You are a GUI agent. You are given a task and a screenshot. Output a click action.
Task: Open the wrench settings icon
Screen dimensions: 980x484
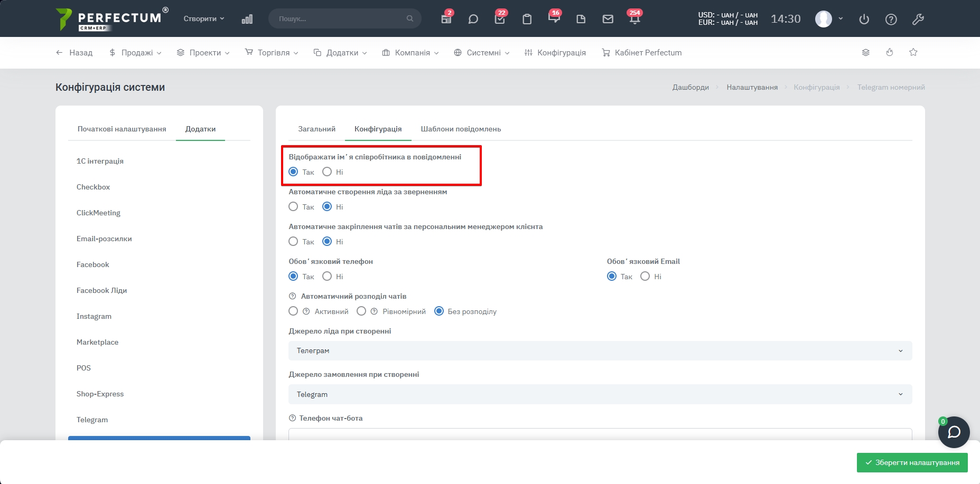pyautogui.click(x=918, y=19)
